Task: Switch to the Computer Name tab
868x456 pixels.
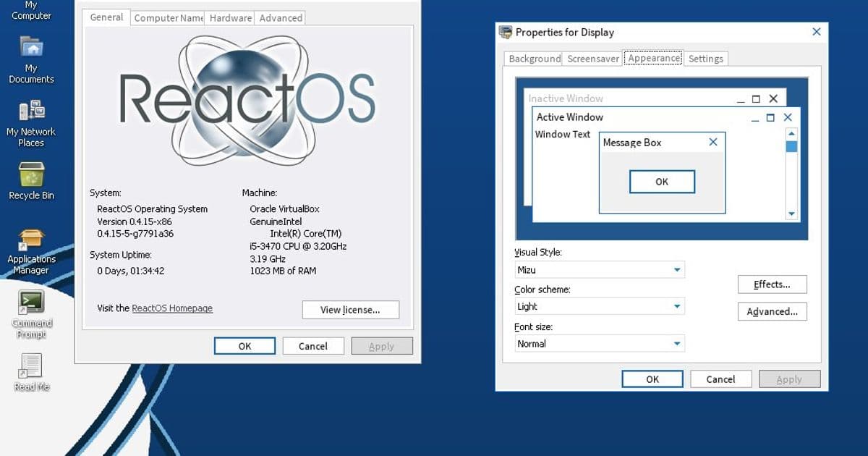Action: pos(167,17)
